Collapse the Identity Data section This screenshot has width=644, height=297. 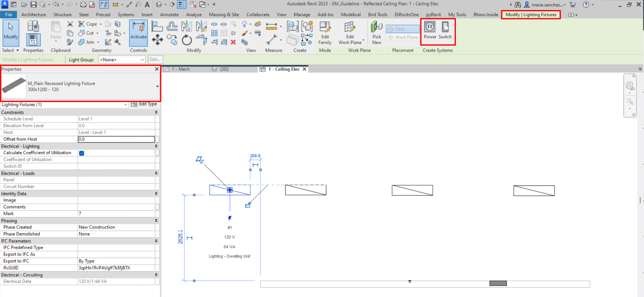156,194
